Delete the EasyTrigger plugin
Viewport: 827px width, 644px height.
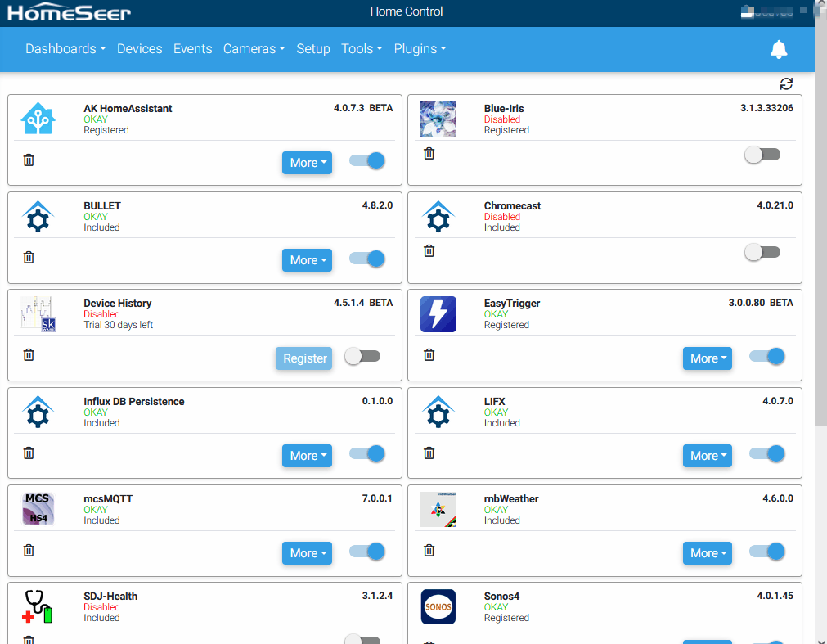[429, 355]
